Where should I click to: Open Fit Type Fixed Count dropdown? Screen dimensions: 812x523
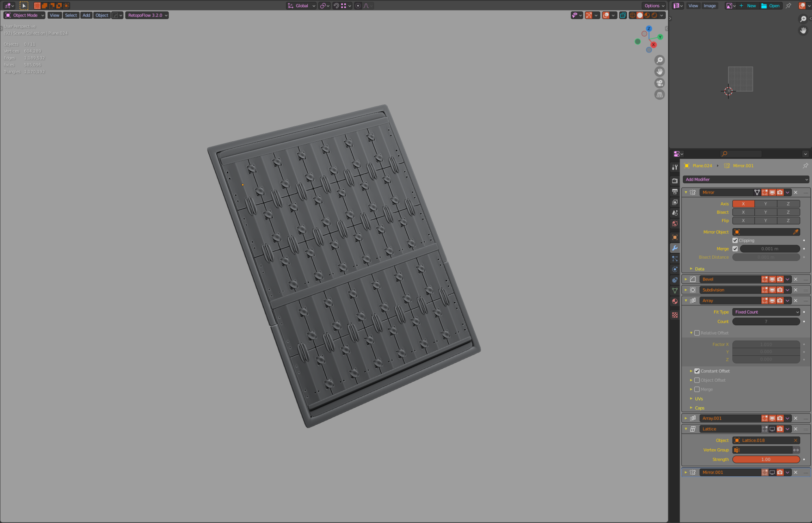click(766, 312)
